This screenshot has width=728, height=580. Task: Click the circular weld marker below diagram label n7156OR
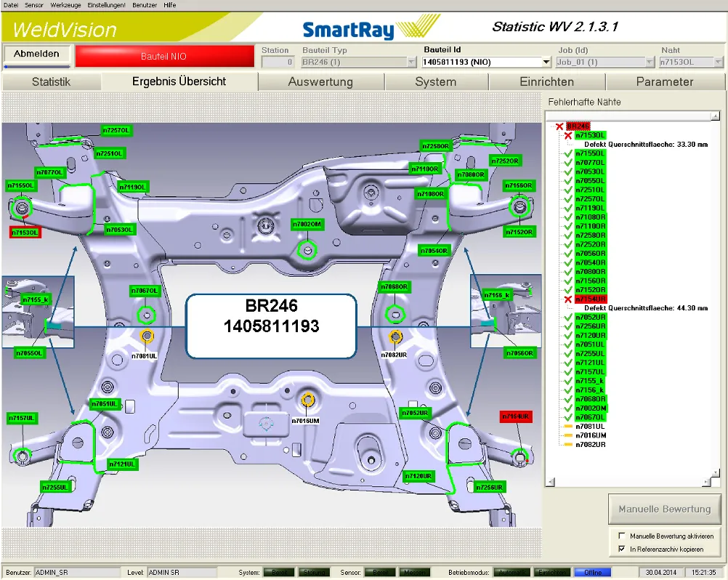click(519, 206)
